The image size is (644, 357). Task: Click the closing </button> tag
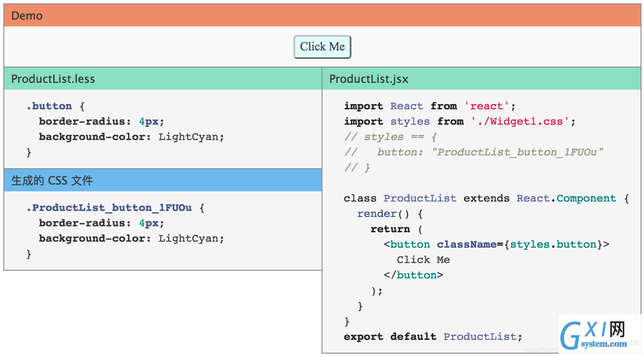pyautogui.click(x=413, y=275)
